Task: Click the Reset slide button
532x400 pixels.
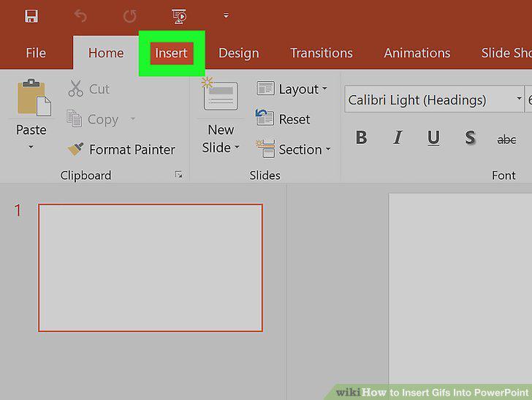Action: click(x=283, y=119)
